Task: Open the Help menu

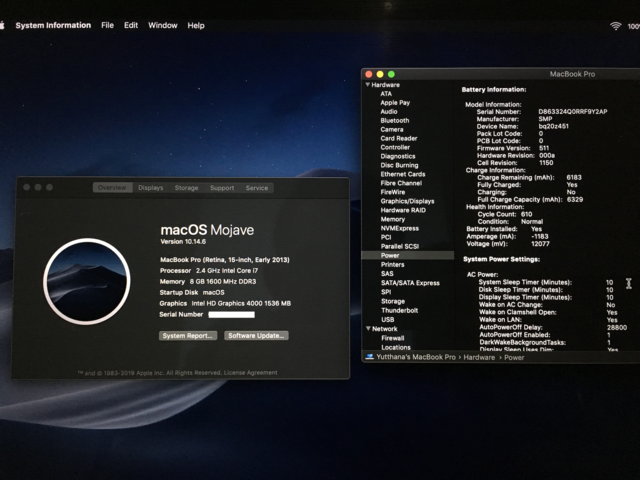Action: 196,25
